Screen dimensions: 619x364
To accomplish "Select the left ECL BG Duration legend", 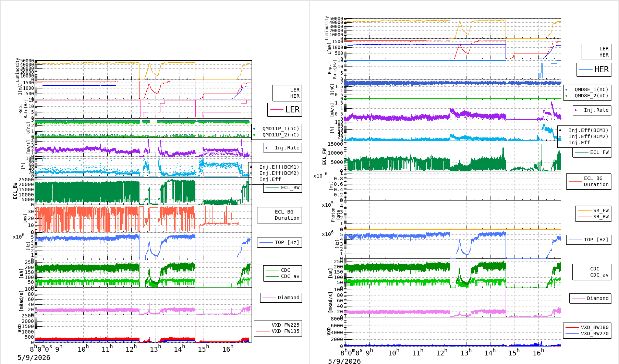I will click(x=280, y=215).
